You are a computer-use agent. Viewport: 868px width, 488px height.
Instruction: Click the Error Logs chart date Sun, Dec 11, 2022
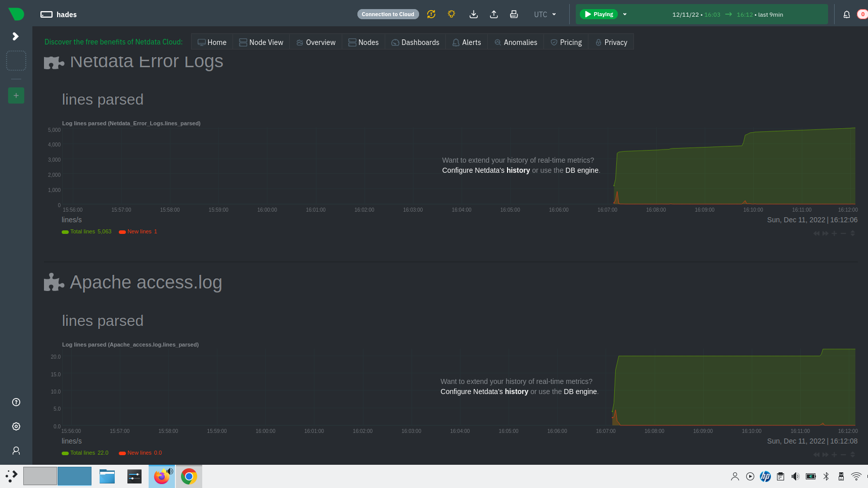(796, 220)
